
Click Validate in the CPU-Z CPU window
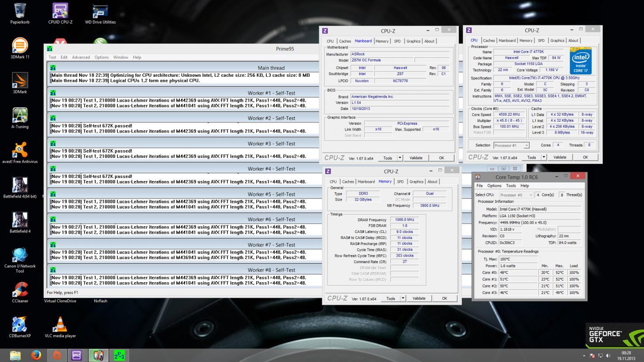tap(560, 157)
